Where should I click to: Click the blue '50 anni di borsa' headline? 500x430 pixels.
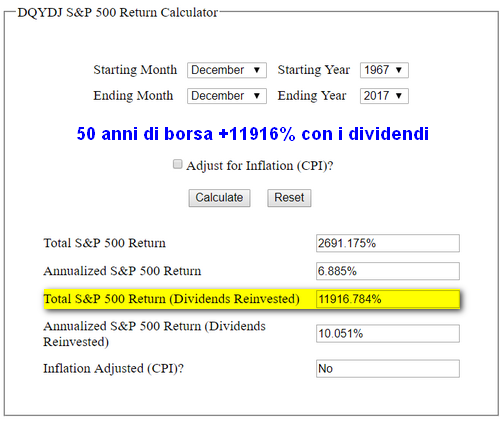click(252, 134)
